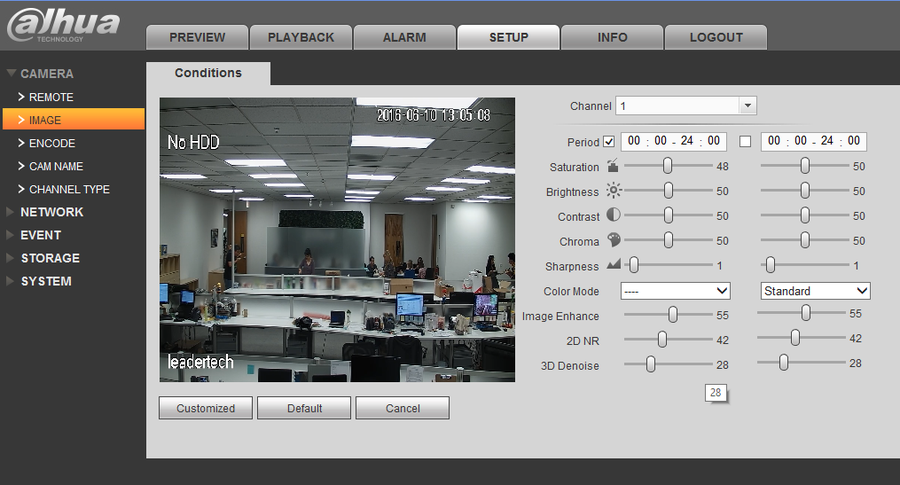Open the ALARM tab

[x=404, y=37]
